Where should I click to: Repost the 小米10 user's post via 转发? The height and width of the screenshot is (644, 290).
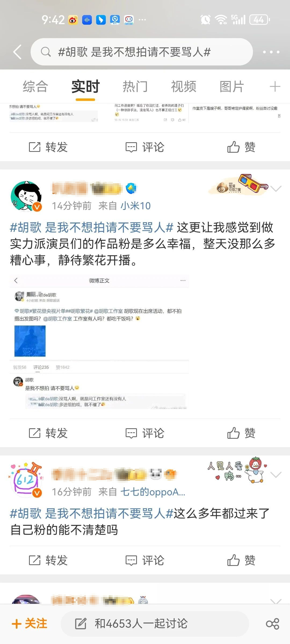[x=48, y=433]
